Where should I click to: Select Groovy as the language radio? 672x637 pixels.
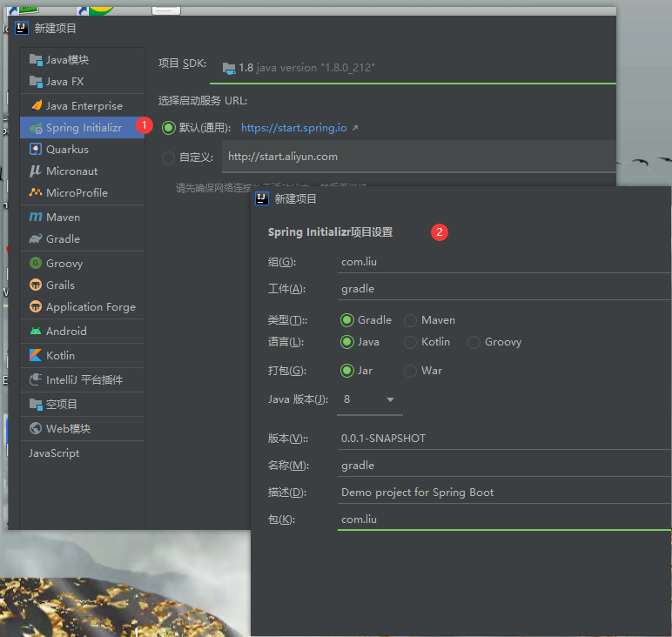coord(474,342)
